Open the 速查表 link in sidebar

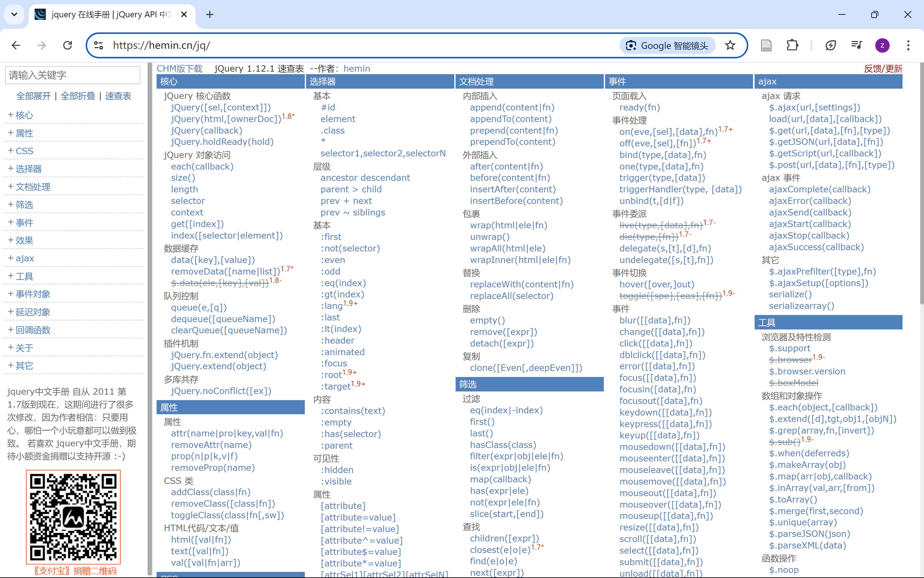point(118,96)
